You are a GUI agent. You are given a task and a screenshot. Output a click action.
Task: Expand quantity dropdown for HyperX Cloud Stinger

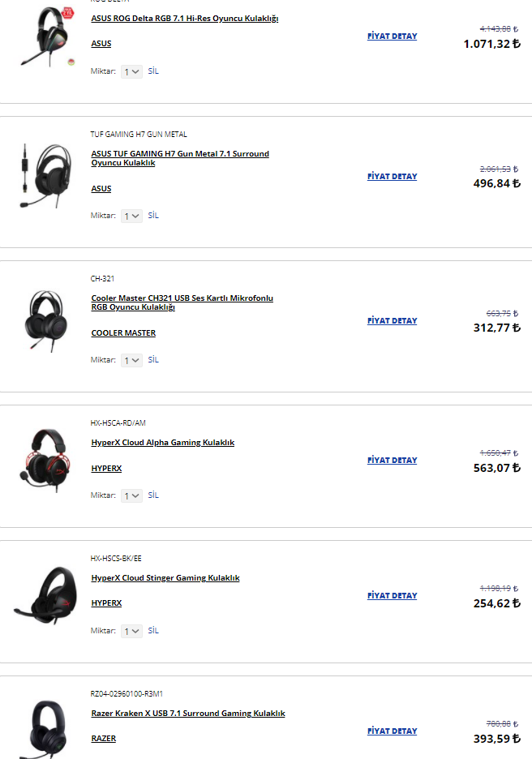131,632
